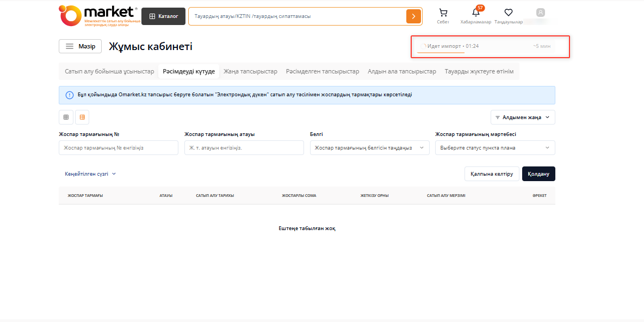
Task: Click the Идет импорт progress indicator
Action: pyautogui.click(x=485, y=46)
